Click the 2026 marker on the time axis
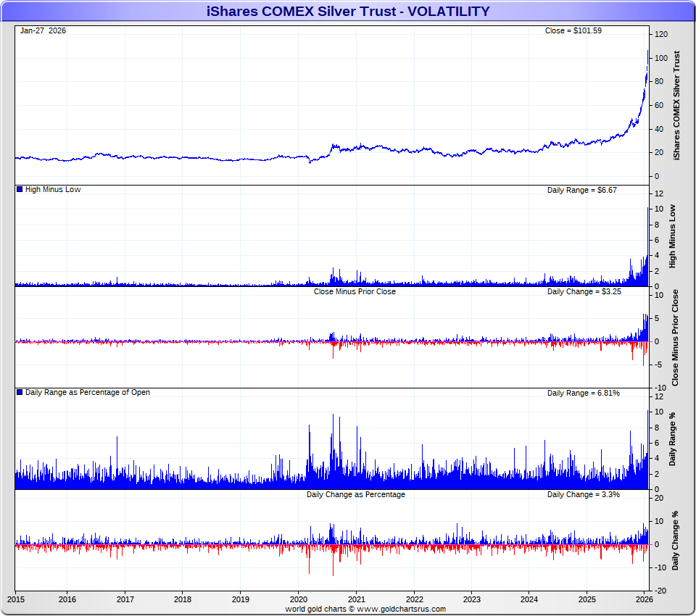This screenshot has height=616, width=696. click(645, 599)
